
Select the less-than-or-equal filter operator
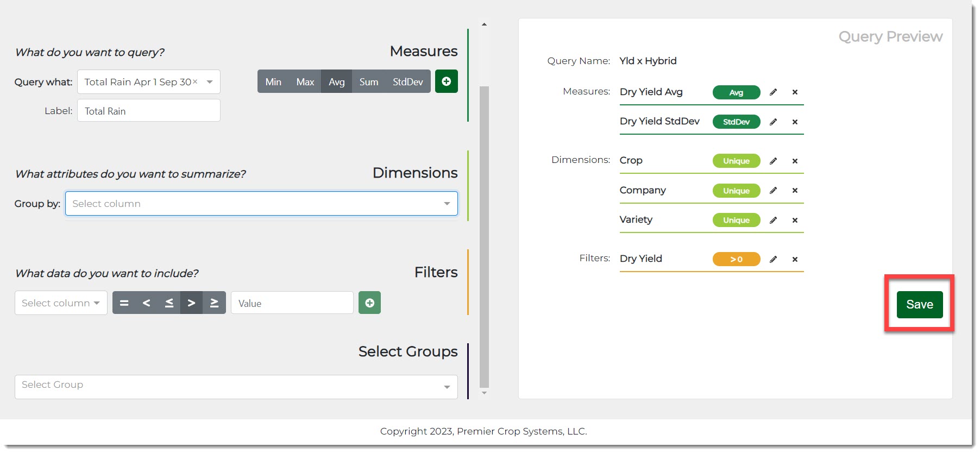[169, 303]
